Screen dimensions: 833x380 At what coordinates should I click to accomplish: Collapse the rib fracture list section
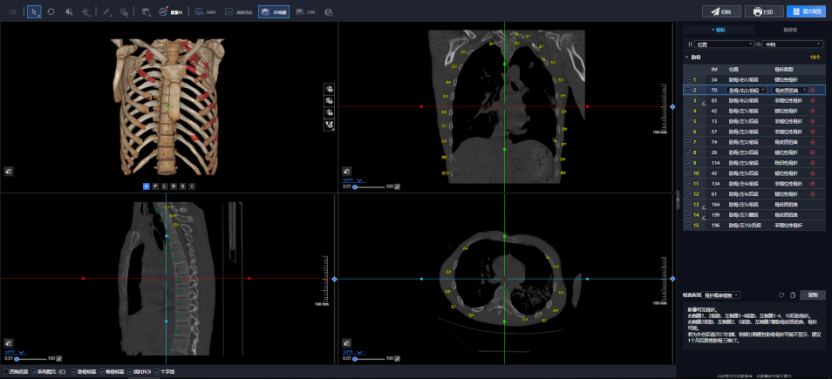[x=686, y=57]
